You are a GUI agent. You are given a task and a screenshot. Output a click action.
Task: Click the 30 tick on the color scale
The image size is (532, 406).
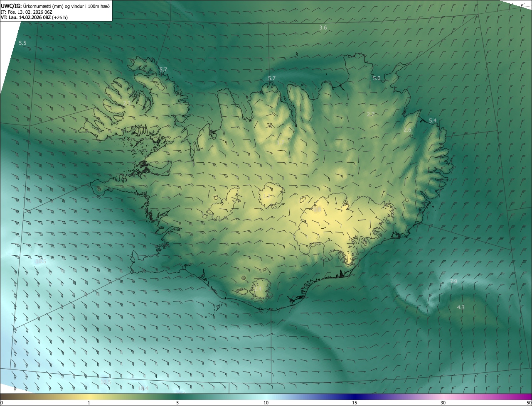click(443, 403)
